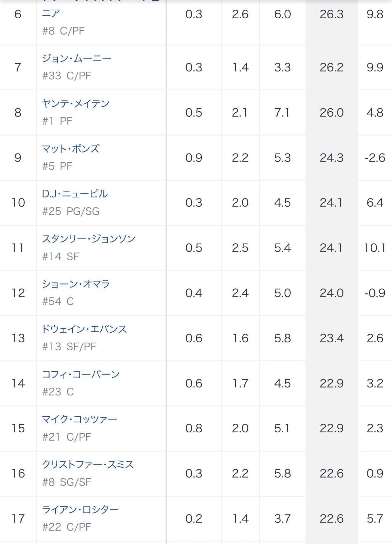Open player link ヤンテ・メイテン

tap(75, 104)
